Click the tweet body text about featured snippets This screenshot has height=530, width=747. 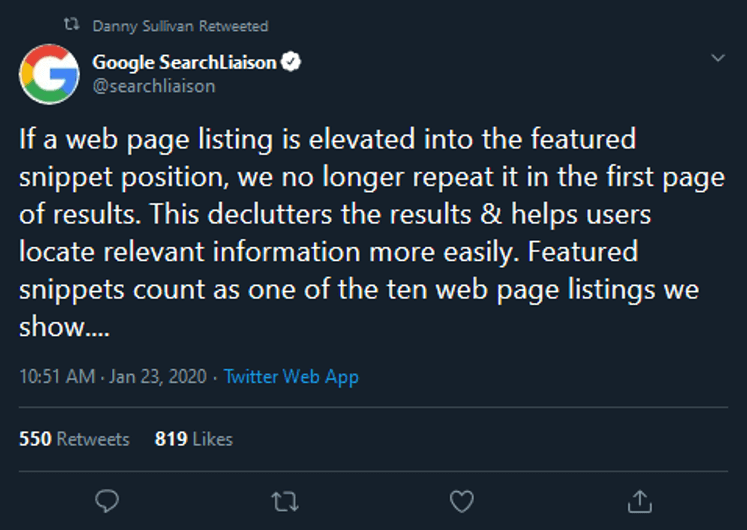click(x=372, y=233)
